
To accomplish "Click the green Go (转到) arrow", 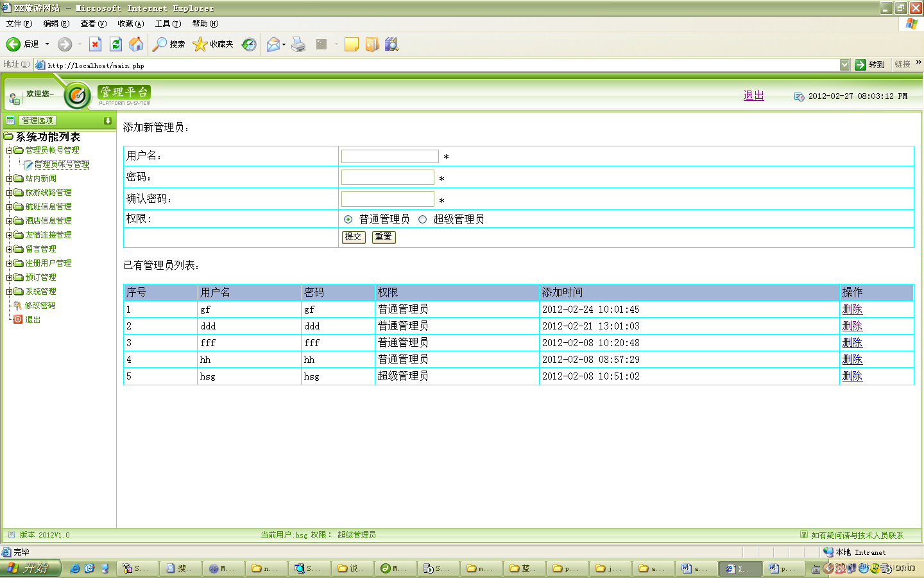I will coord(860,64).
